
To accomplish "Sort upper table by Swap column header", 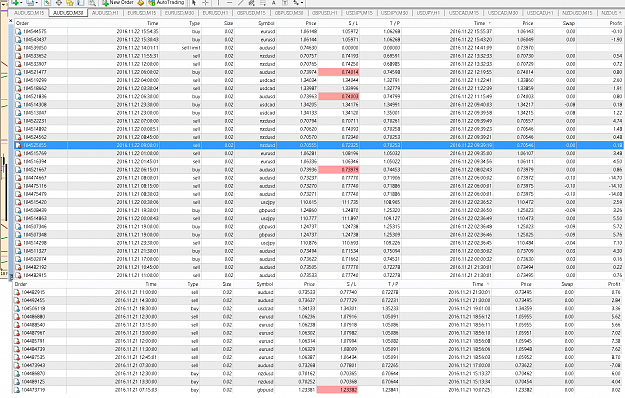I will pyautogui.click(x=569, y=23).
